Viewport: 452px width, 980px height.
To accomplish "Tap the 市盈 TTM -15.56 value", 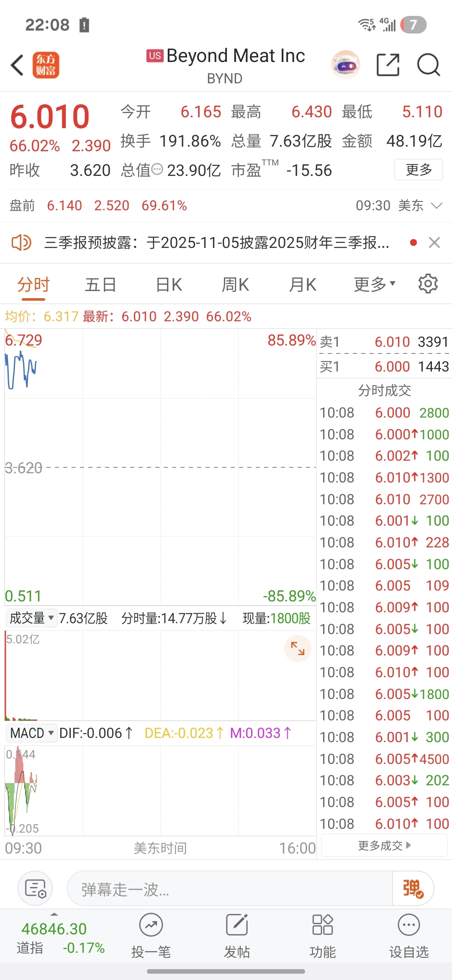I will [x=309, y=170].
